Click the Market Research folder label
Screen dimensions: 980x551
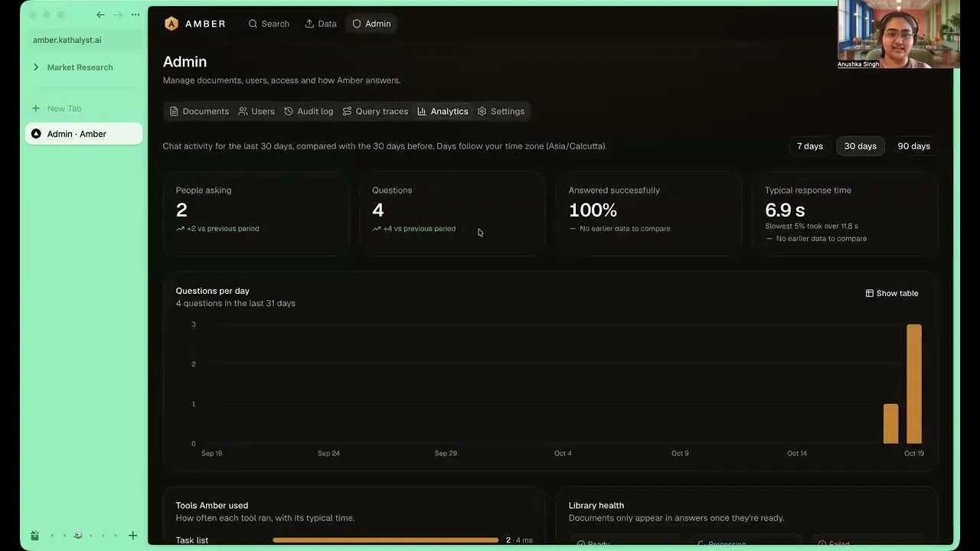pos(80,67)
